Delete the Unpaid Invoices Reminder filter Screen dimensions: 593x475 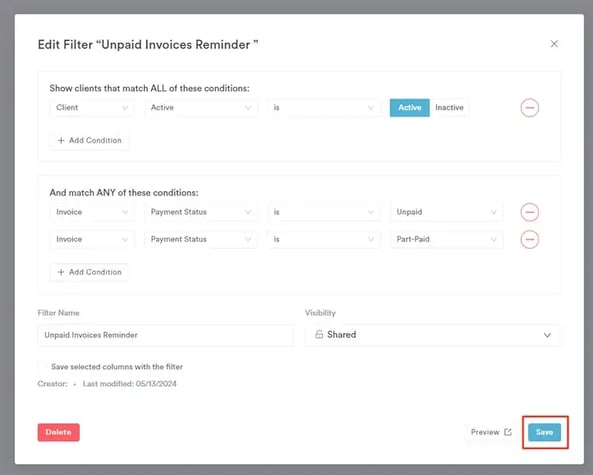pyautogui.click(x=59, y=432)
